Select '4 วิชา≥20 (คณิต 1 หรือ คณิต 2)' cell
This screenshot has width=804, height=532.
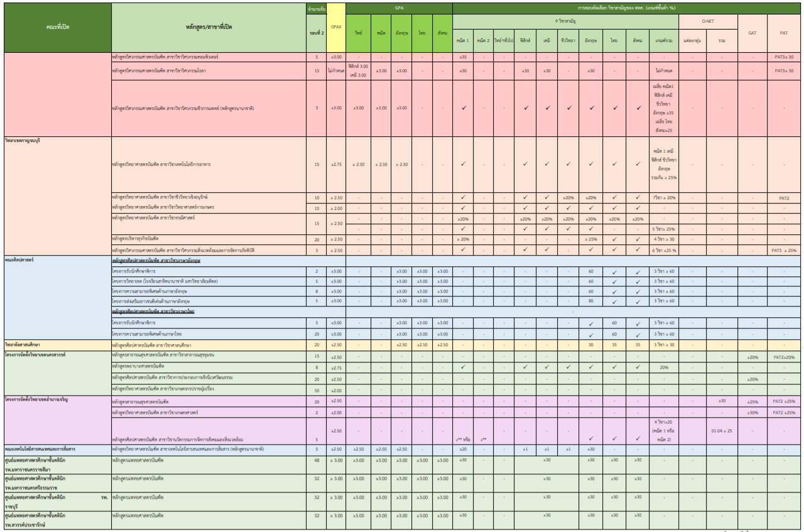click(x=663, y=432)
